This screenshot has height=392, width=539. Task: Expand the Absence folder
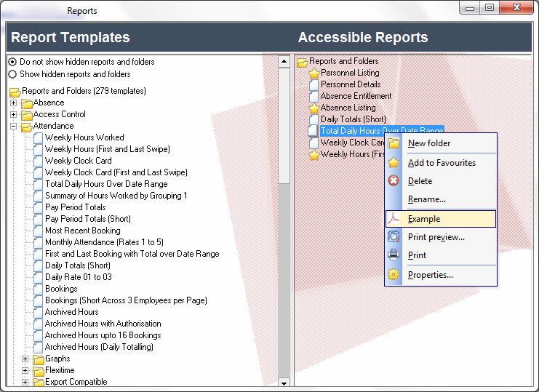tap(14, 103)
